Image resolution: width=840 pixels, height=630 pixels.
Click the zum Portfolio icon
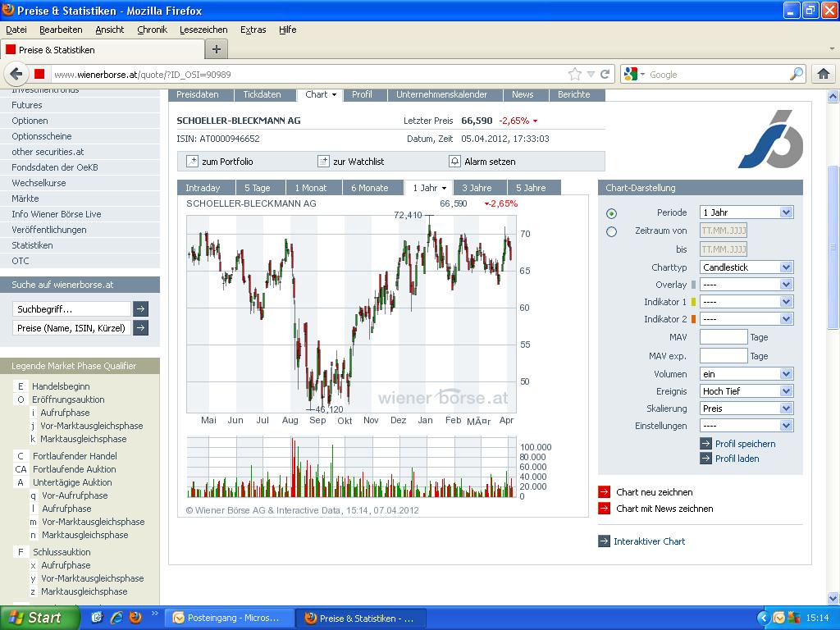pos(192,162)
